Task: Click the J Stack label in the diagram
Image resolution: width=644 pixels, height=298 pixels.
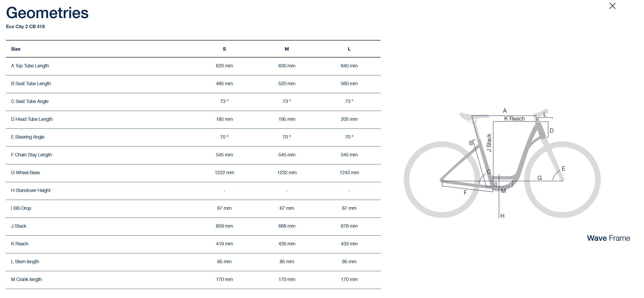Action: coord(489,143)
